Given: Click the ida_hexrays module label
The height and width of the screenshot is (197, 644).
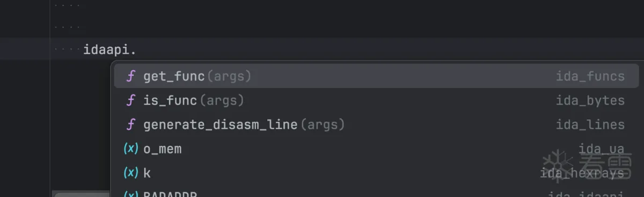Looking at the screenshot, I should 582,173.
